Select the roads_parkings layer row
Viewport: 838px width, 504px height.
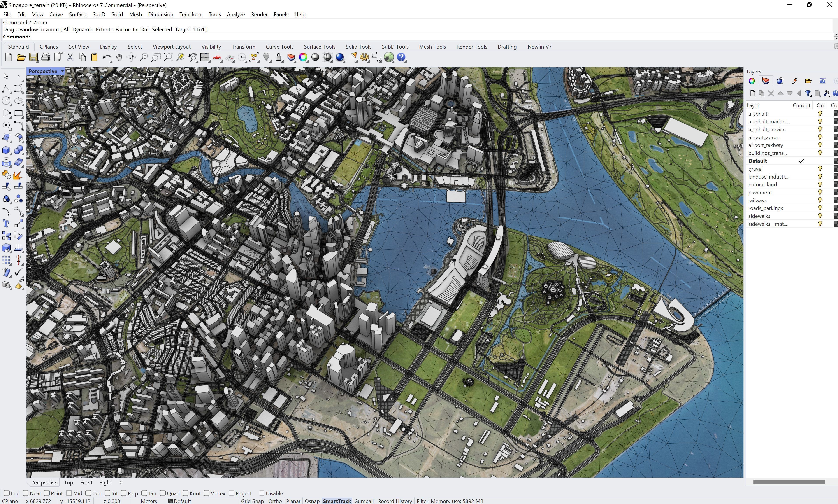point(791,208)
